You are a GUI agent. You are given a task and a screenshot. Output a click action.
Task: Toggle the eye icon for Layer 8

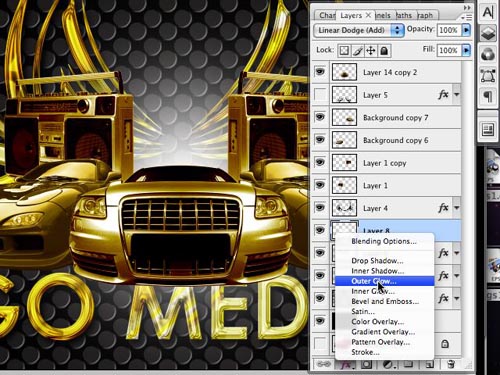320,230
